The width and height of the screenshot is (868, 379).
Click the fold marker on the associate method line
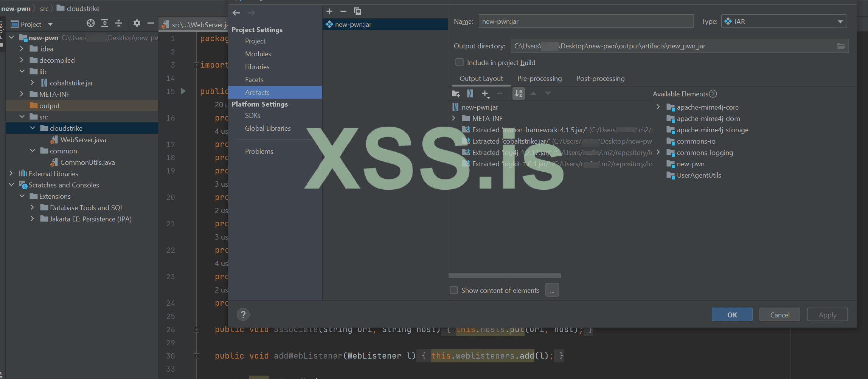click(197, 329)
